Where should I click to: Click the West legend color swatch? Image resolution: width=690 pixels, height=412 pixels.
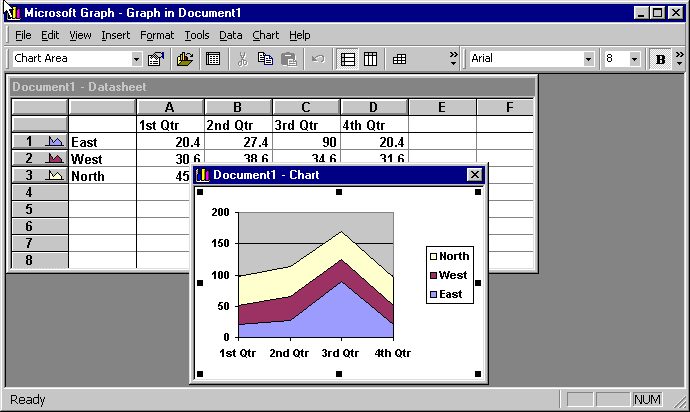(433, 275)
